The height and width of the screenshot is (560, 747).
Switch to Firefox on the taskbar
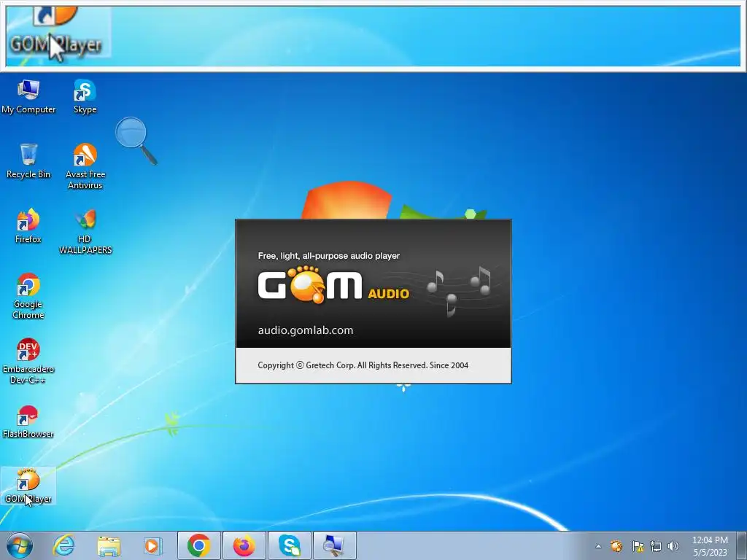coord(244,545)
